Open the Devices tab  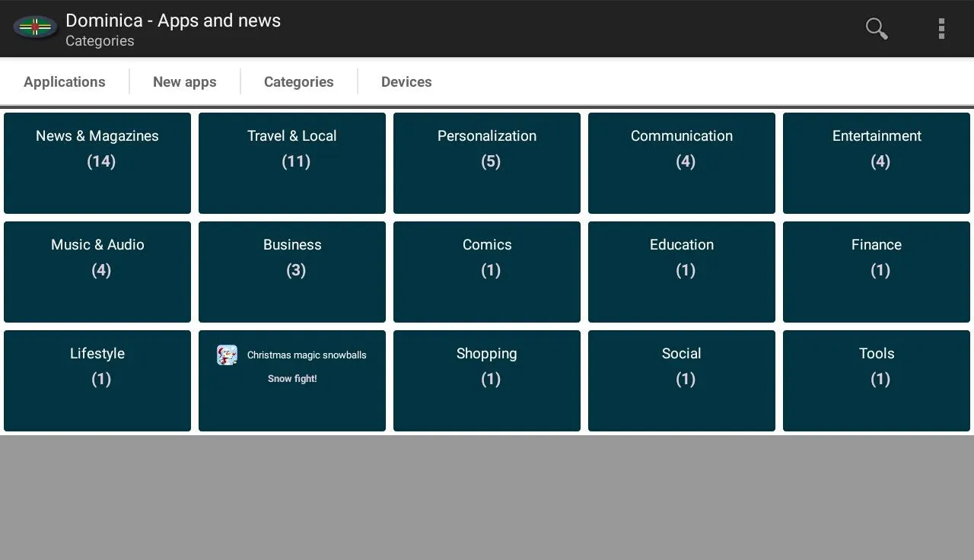point(406,81)
